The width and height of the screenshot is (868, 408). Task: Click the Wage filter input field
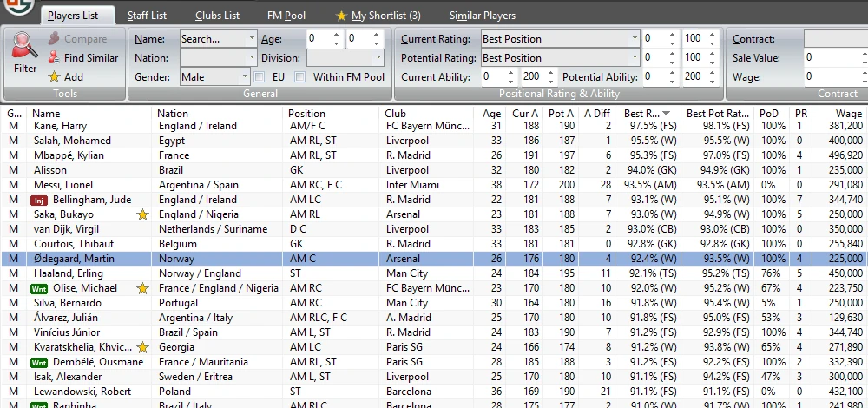[x=835, y=77]
